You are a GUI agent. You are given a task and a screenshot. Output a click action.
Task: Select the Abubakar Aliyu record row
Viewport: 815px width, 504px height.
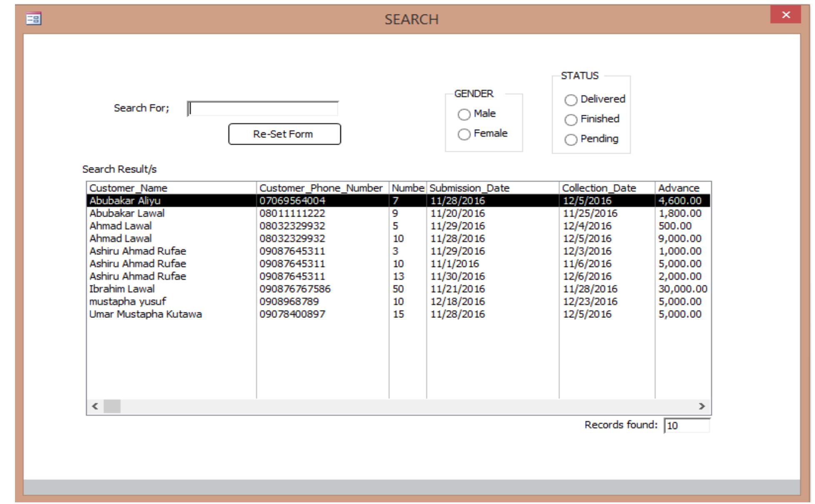point(167,200)
